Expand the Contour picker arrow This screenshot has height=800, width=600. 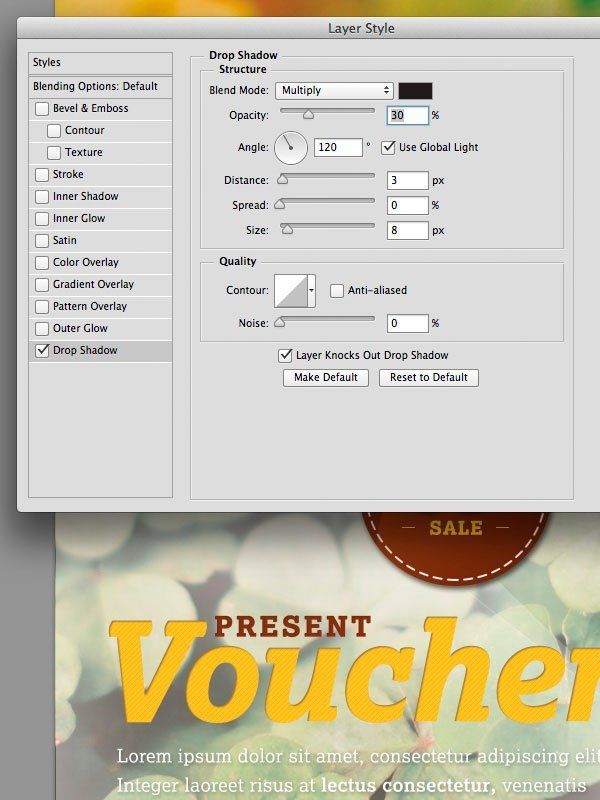[311, 291]
